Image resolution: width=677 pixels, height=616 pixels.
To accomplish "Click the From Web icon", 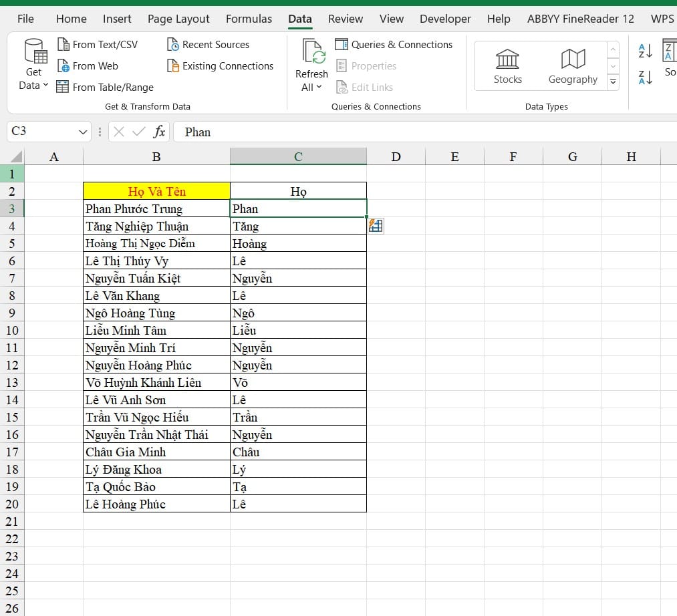I will click(63, 66).
